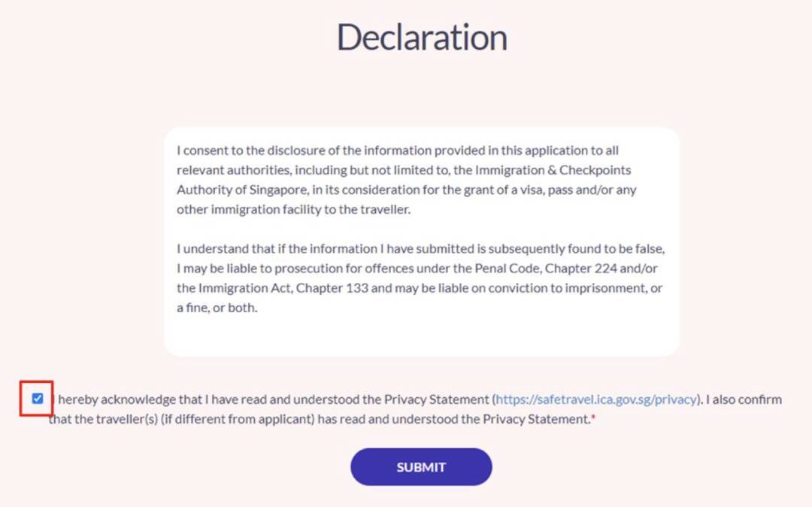Tick the Privacy Statement acknowledgement checkbox
This screenshot has height=507, width=812.
[x=38, y=399]
